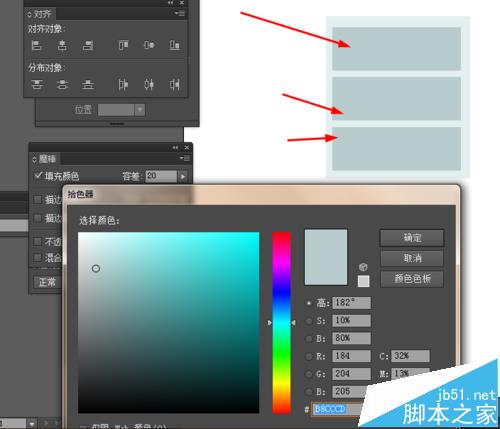Select the middle gray rectangle on canvas
This screenshot has width=500, height=429.
397,99
